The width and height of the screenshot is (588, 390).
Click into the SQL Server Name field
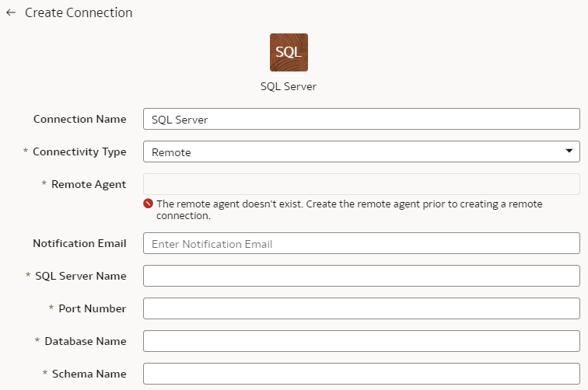click(362, 276)
